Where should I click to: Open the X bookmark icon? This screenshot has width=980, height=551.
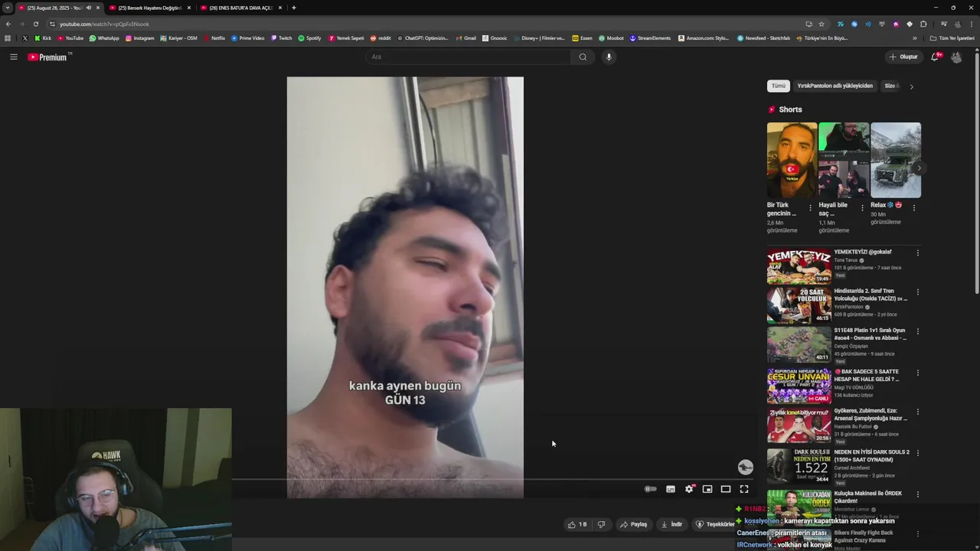(x=25, y=37)
